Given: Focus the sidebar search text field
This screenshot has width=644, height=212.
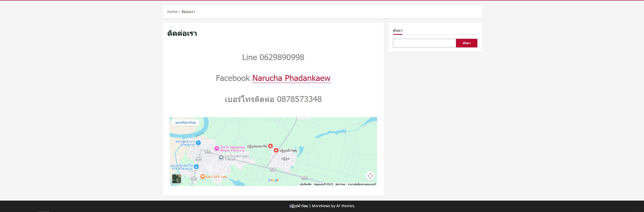Looking at the screenshot, I should click(424, 43).
